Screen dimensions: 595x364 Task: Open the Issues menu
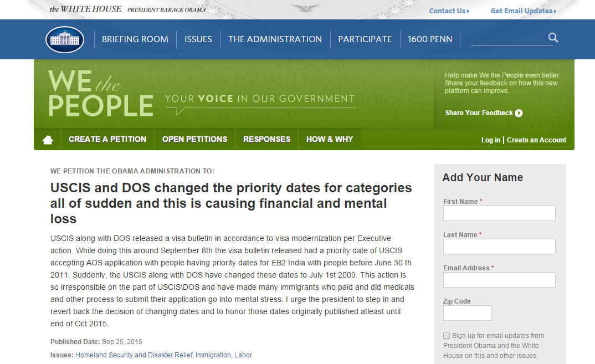click(198, 39)
